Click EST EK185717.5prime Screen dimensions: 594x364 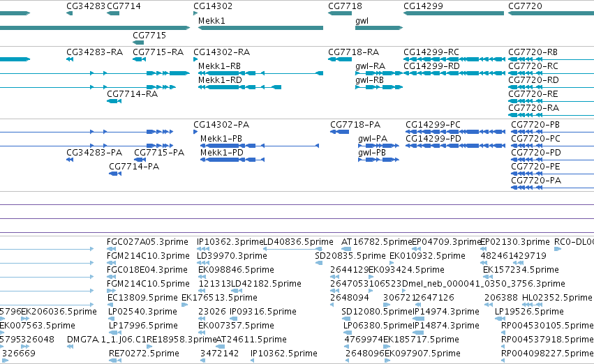(422, 340)
